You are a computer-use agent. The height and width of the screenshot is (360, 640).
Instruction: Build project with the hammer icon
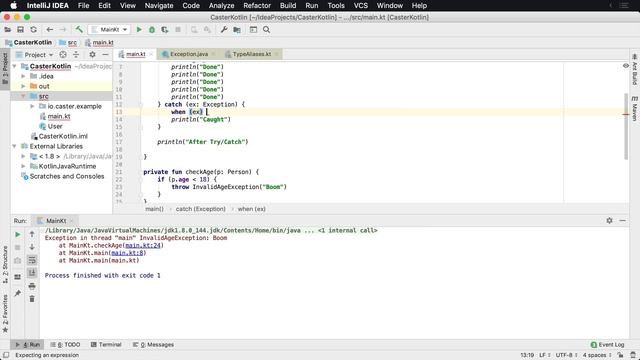click(x=79, y=29)
